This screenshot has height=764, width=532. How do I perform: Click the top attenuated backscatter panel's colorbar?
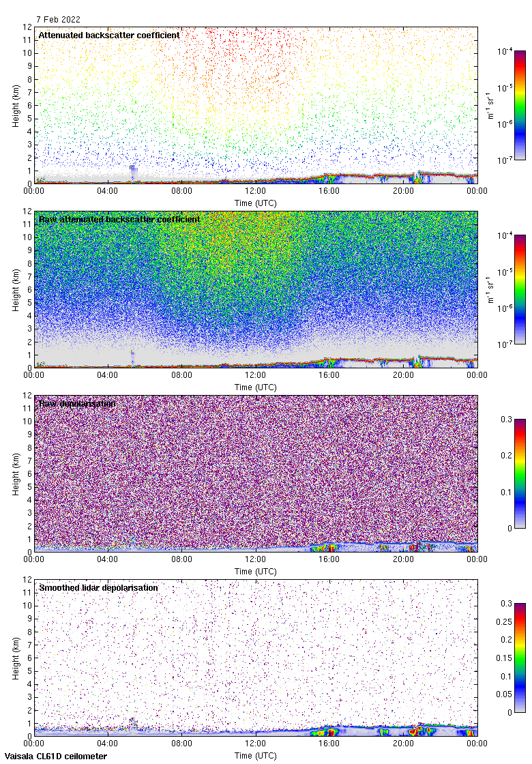pos(520,105)
